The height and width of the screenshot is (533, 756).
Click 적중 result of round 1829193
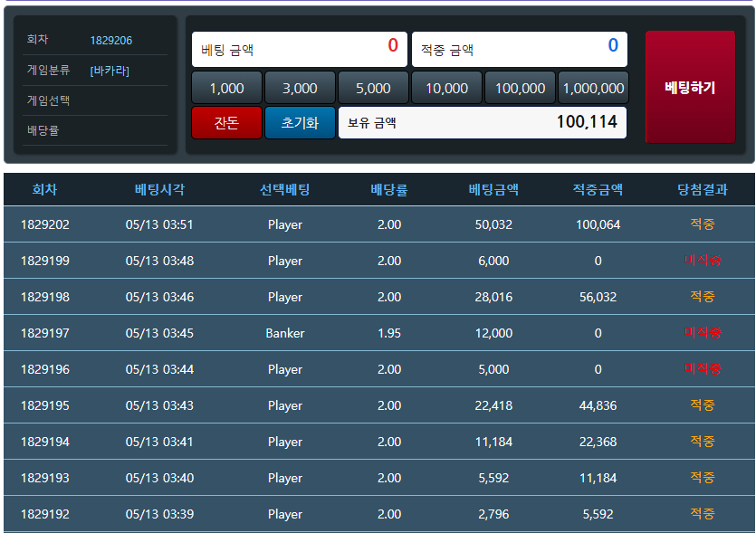click(703, 477)
